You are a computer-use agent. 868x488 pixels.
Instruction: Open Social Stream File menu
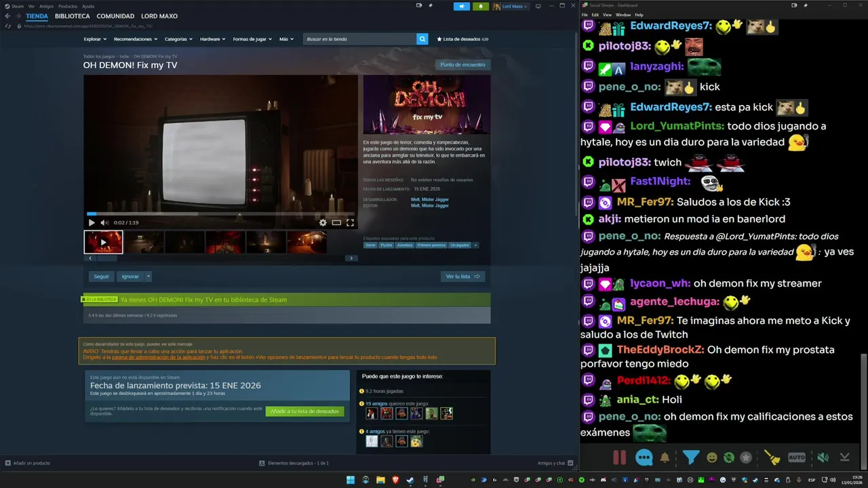[585, 14]
